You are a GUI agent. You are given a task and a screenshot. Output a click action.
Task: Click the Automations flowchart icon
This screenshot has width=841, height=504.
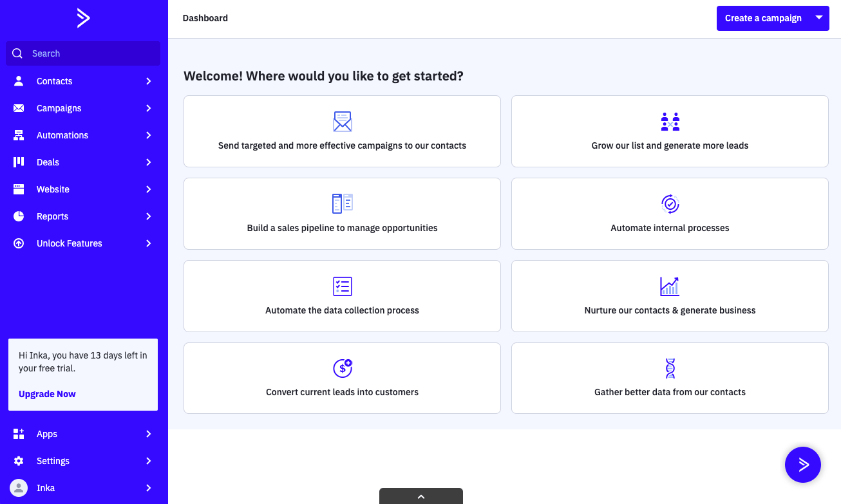(x=19, y=135)
